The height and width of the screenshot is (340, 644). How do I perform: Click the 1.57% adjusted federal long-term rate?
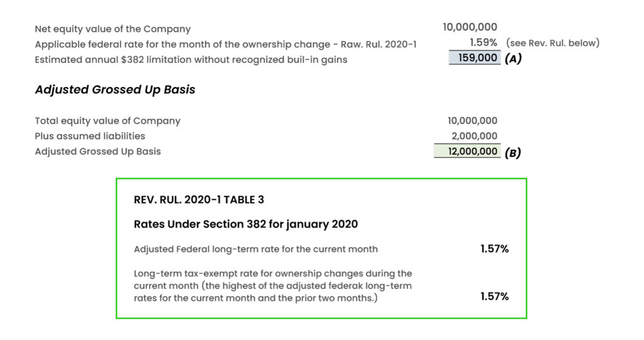click(x=494, y=249)
